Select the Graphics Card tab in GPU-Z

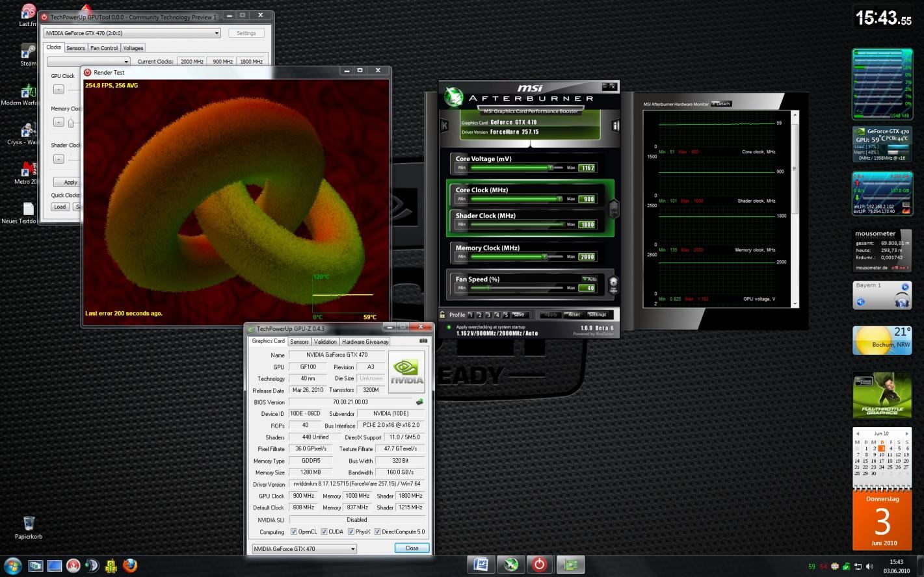coord(269,340)
